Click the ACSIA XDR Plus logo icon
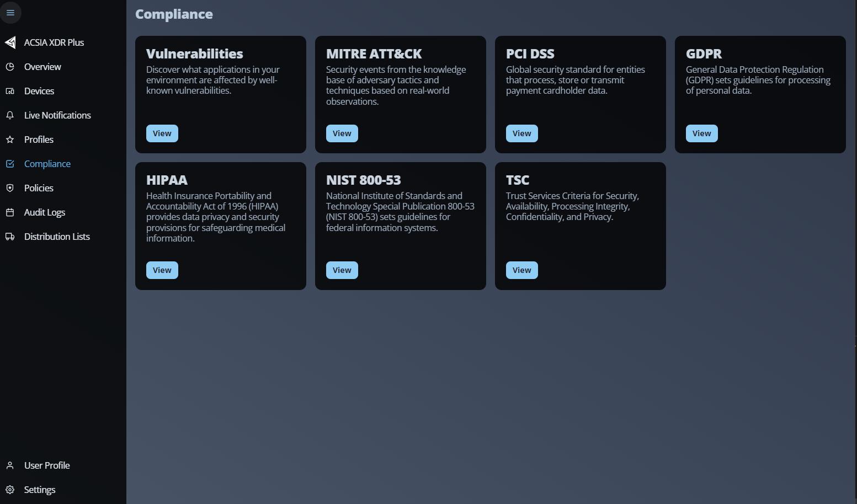 coord(10,42)
